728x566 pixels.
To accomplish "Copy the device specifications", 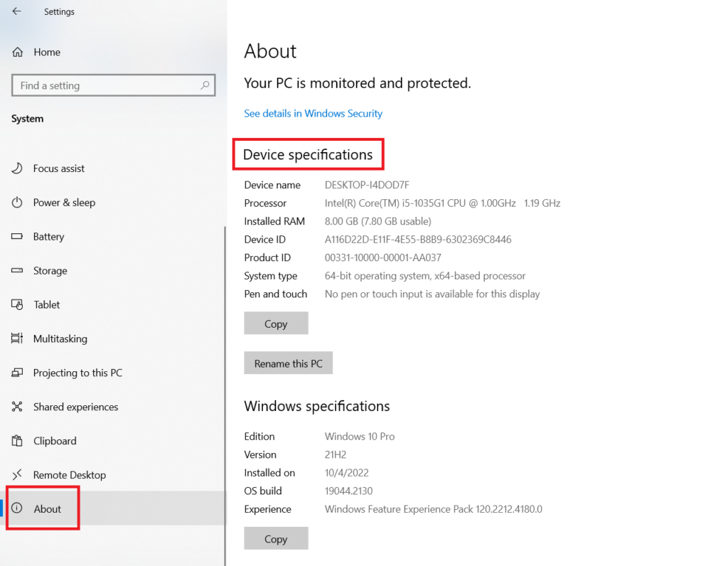I will click(276, 324).
